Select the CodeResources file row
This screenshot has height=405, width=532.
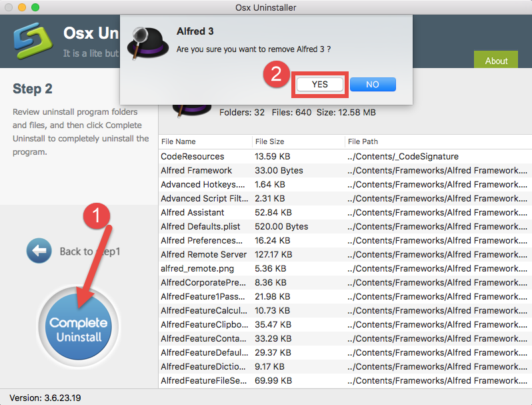click(x=345, y=157)
